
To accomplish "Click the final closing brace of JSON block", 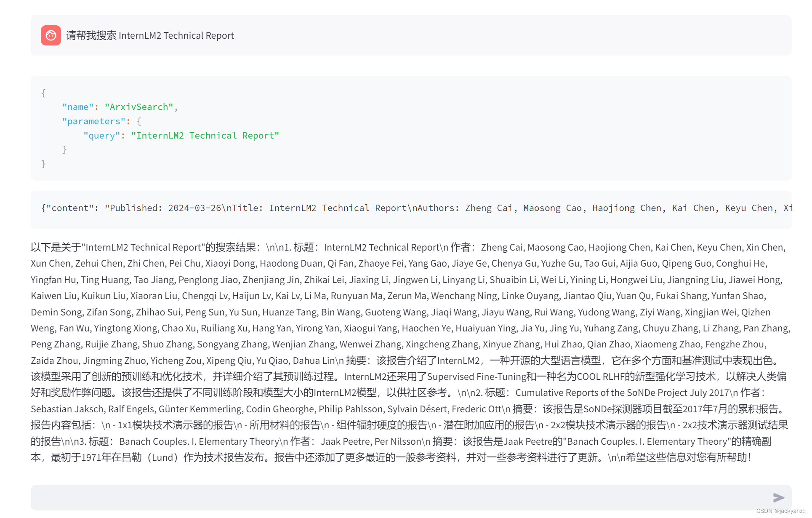I will (x=43, y=164).
